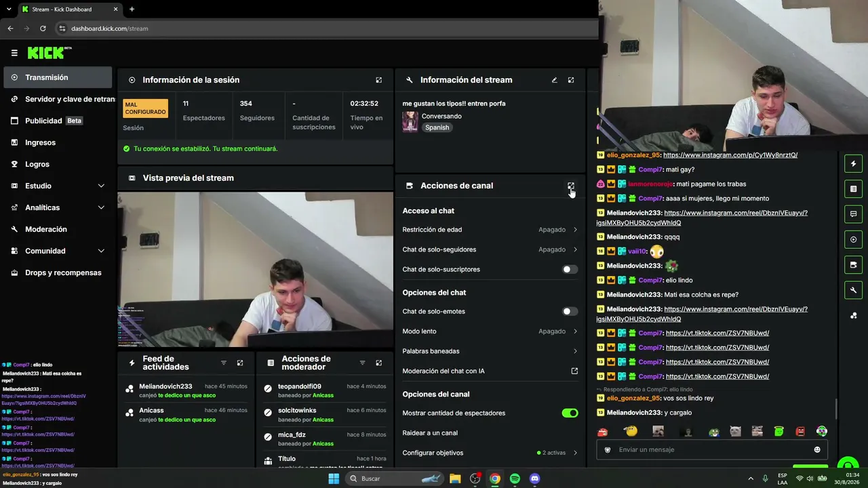Open OBS Studio from the taskbar
Viewport: 868px width, 488px height.
[x=475, y=479]
